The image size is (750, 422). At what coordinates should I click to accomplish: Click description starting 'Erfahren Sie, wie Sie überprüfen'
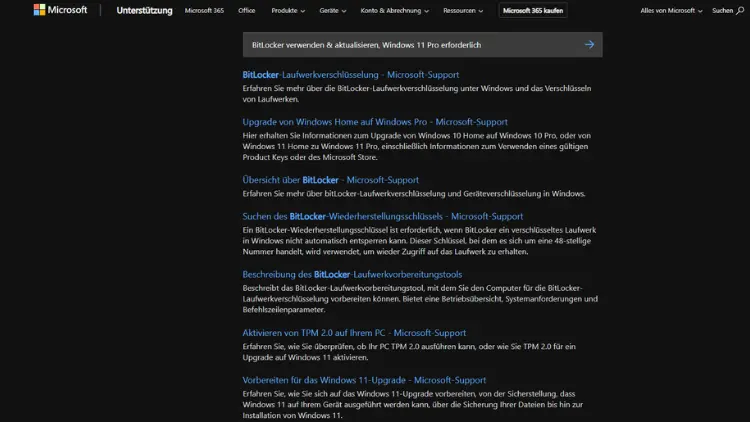tap(409, 352)
